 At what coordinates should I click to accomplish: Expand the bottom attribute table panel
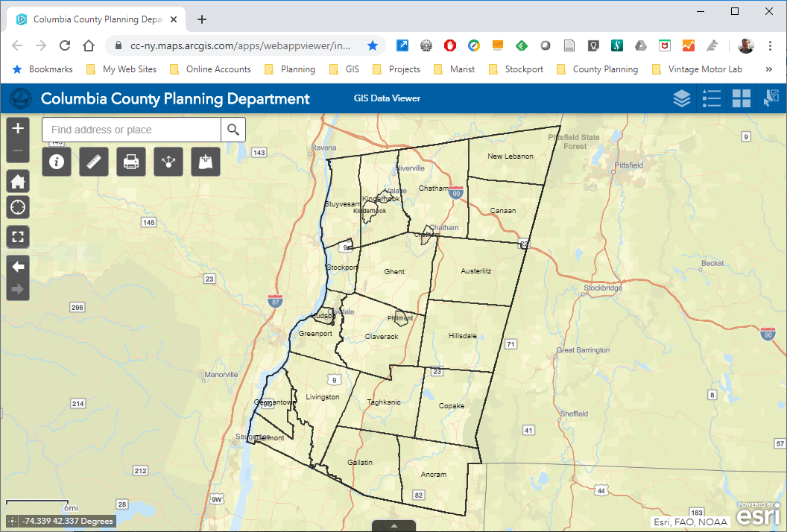click(394, 526)
